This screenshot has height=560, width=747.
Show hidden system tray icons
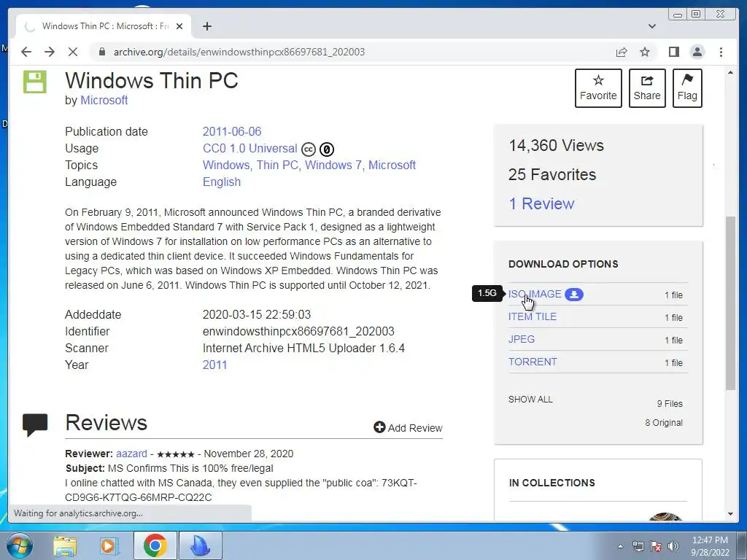click(x=620, y=546)
